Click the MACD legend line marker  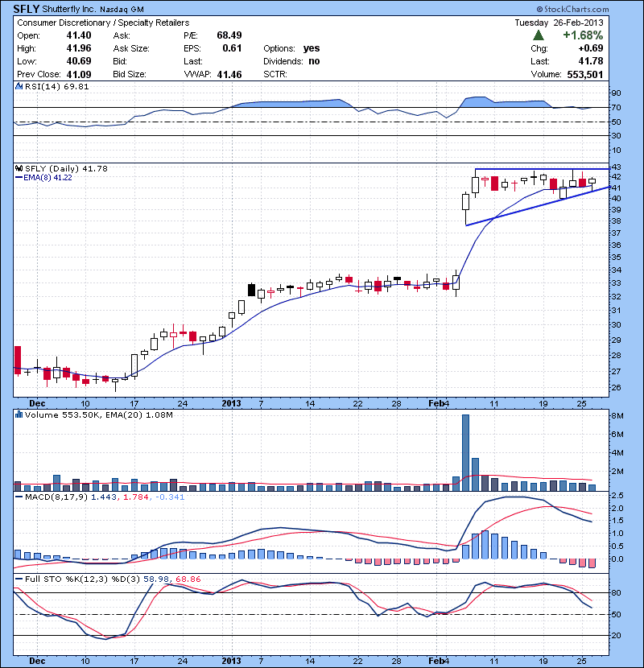coord(19,497)
